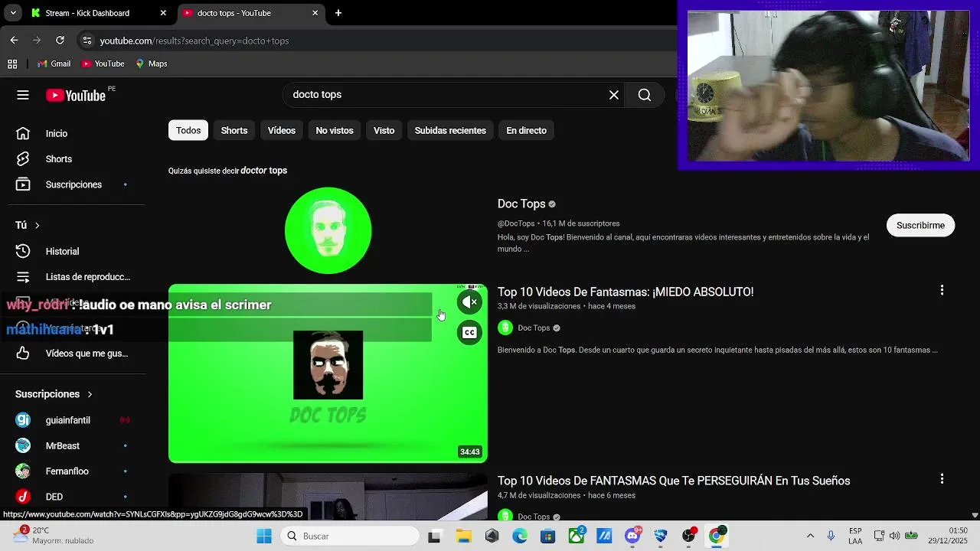Viewport: 980px width, 551px height.
Task: Open the Windows Start menu
Action: click(x=264, y=536)
